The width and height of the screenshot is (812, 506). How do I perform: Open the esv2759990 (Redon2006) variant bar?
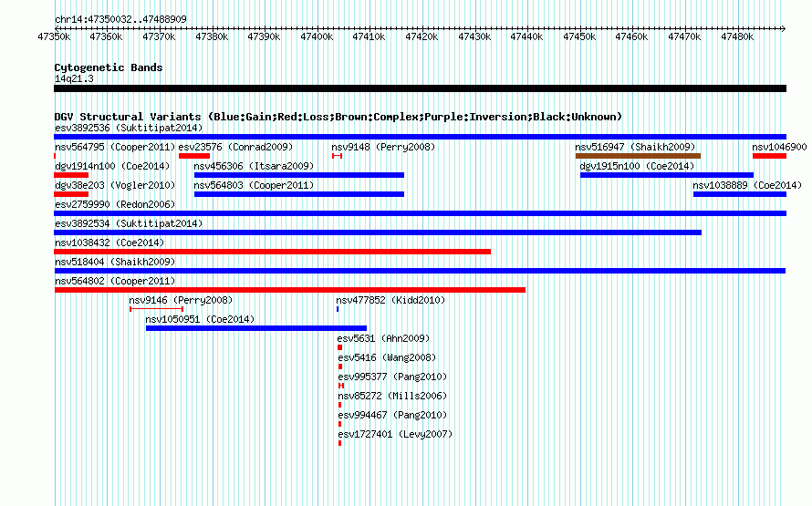[x=420, y=213]
